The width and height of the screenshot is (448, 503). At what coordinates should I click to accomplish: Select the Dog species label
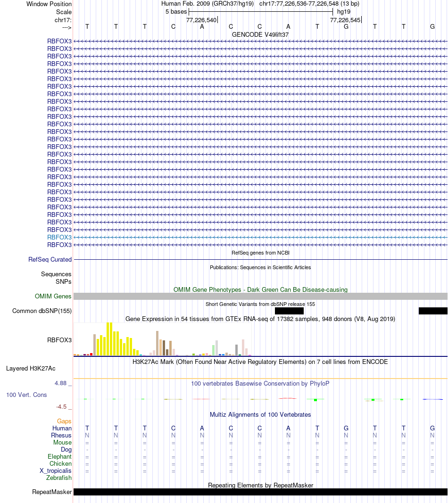point(66,449)
